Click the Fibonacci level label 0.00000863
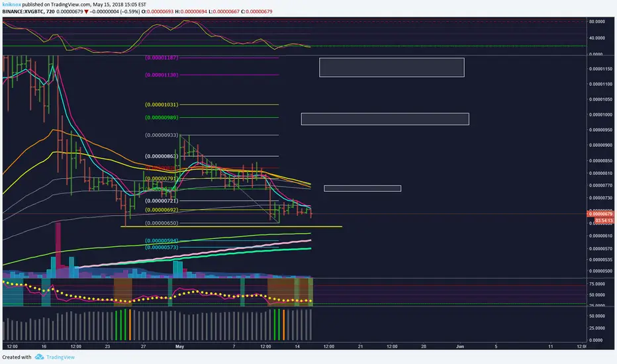617x364 pixels. pos(162,156)
